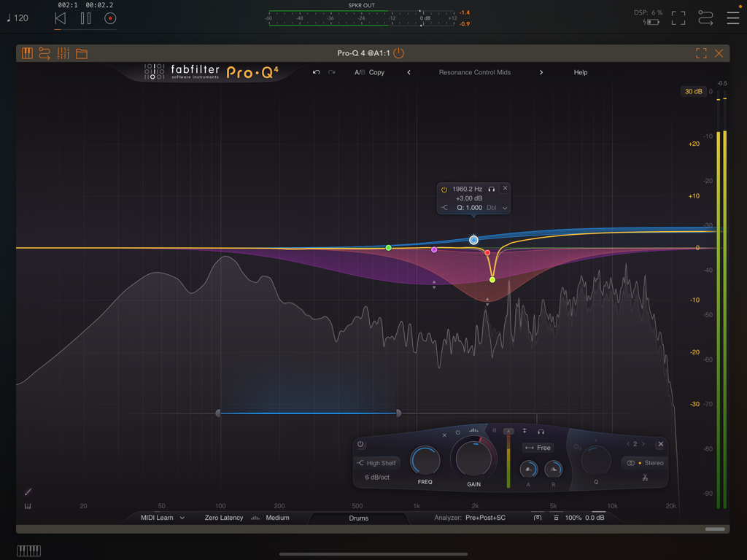Select the green EQ band node on the curve
Viewport: 747px width, 560px height.
coord(388,248)
